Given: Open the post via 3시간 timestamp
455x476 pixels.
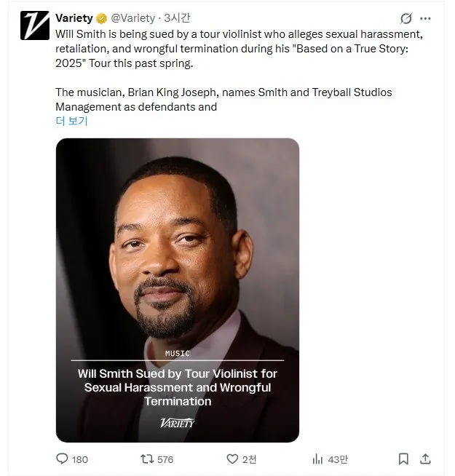Looking at the screenshot, I should pos(176,18).
